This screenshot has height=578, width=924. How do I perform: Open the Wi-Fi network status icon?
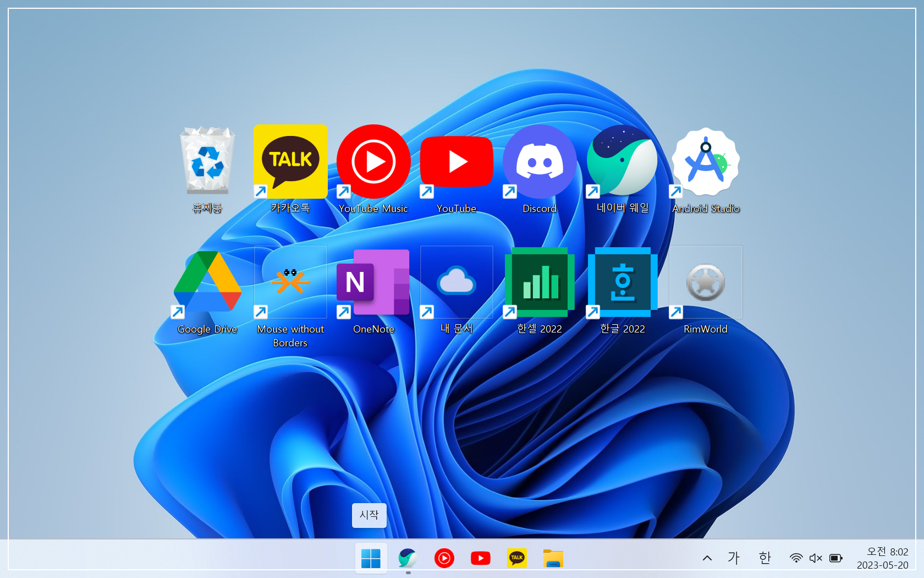[796, 558]
